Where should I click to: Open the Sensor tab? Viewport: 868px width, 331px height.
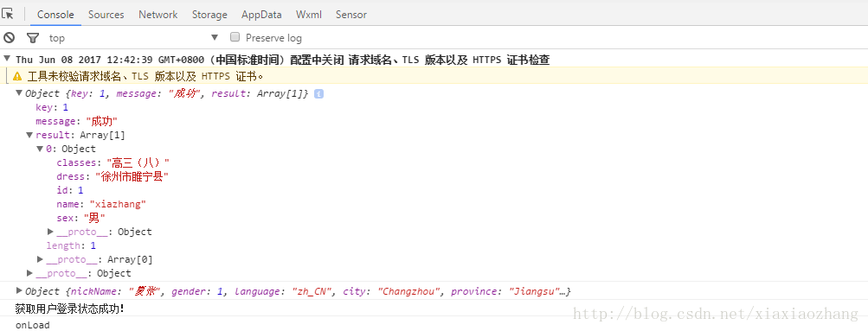pos(351,15)
